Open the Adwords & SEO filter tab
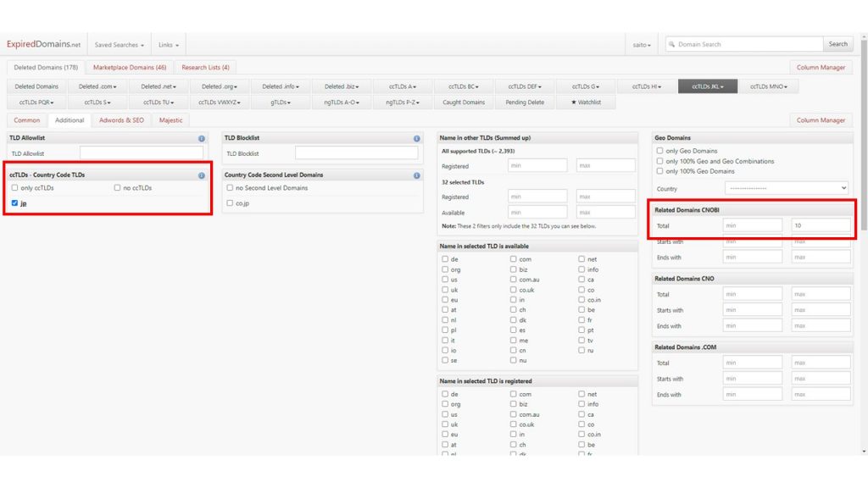Screen dimensions: 868x488 [121, 120]
